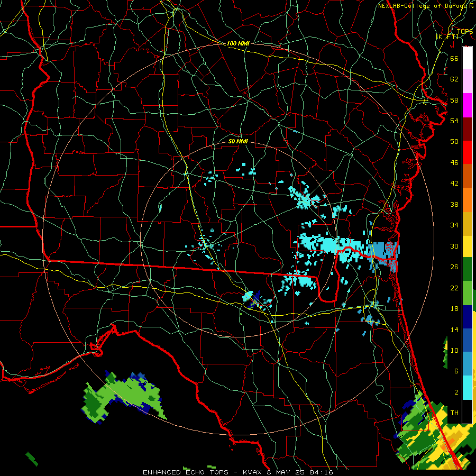Click the legend value "30"
This screenshot has width=476, height=476.
point(454,246)
